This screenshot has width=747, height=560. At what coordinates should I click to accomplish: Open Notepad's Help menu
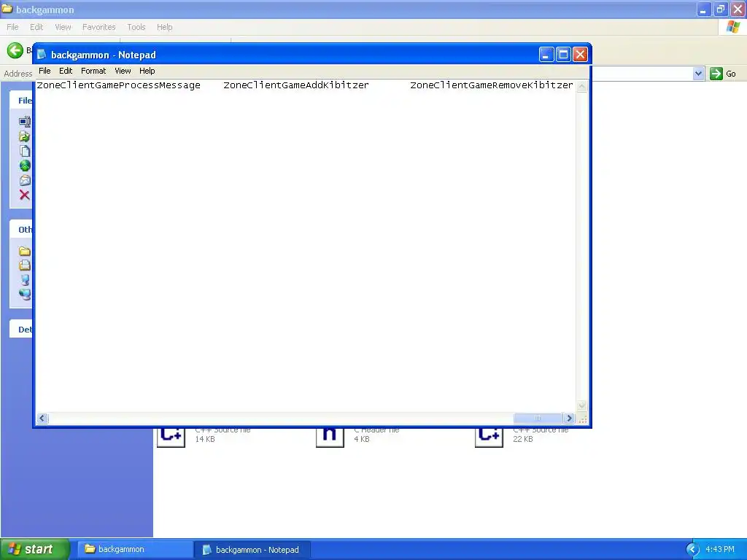(147, 71)
